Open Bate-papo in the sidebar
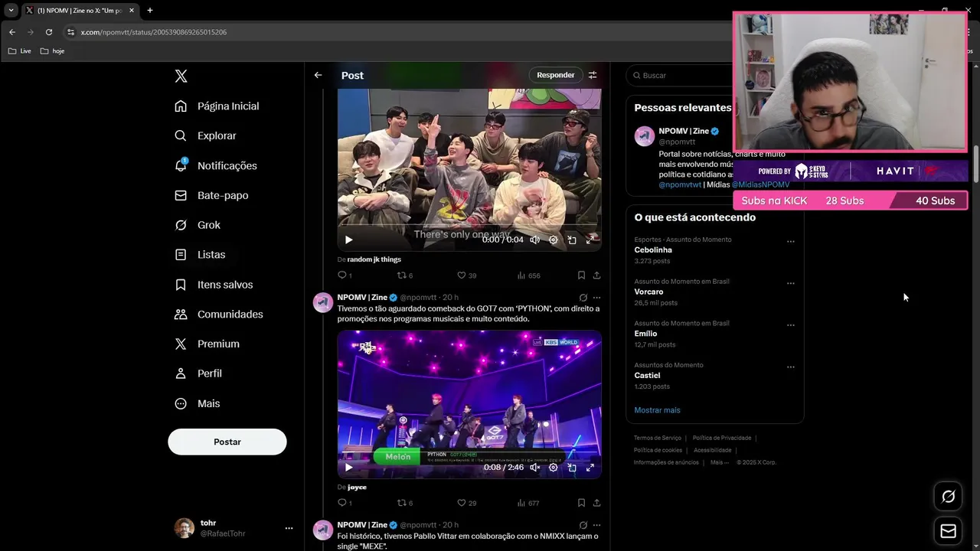The height and width of the screenshot is (551, 980). click(x=211, y=195)
